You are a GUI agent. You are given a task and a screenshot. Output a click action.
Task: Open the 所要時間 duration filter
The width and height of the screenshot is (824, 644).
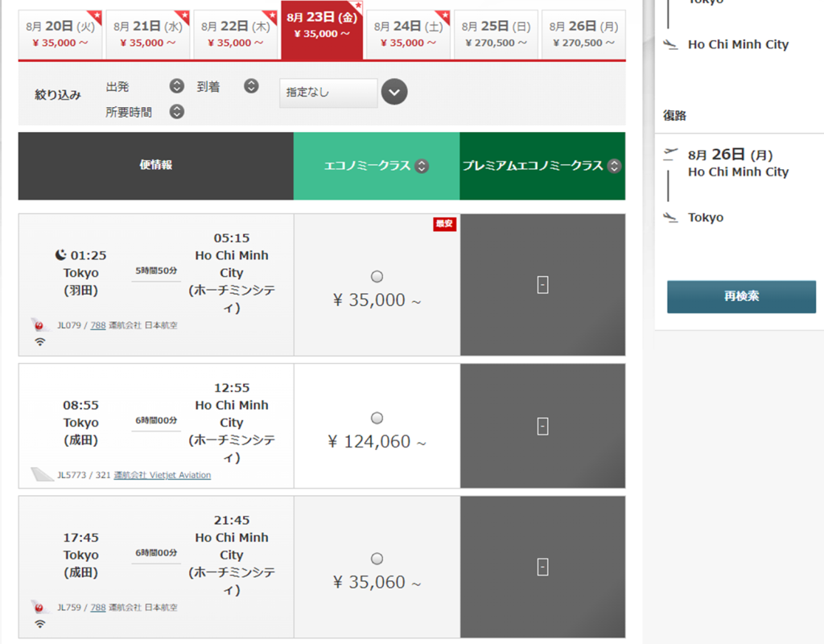tap(177, 112)
